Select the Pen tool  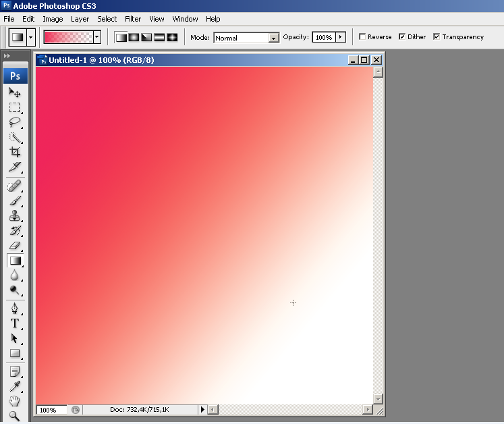click(x=15, y=309)
